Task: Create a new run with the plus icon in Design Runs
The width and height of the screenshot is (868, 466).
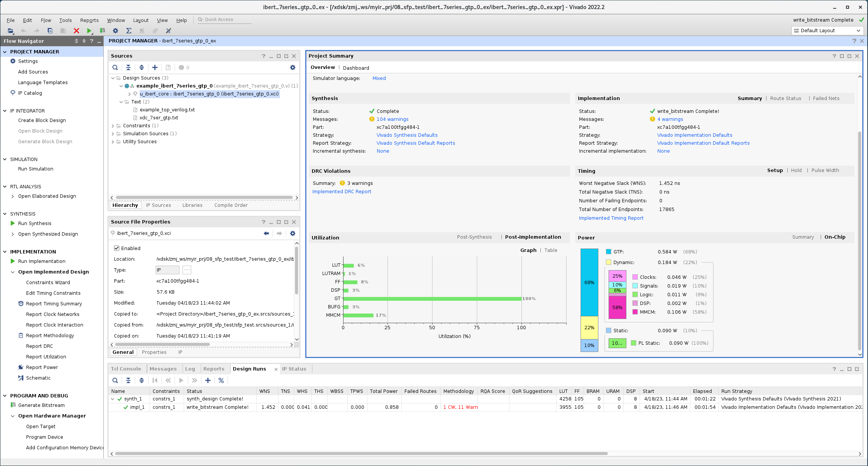Action: [208, 380]
